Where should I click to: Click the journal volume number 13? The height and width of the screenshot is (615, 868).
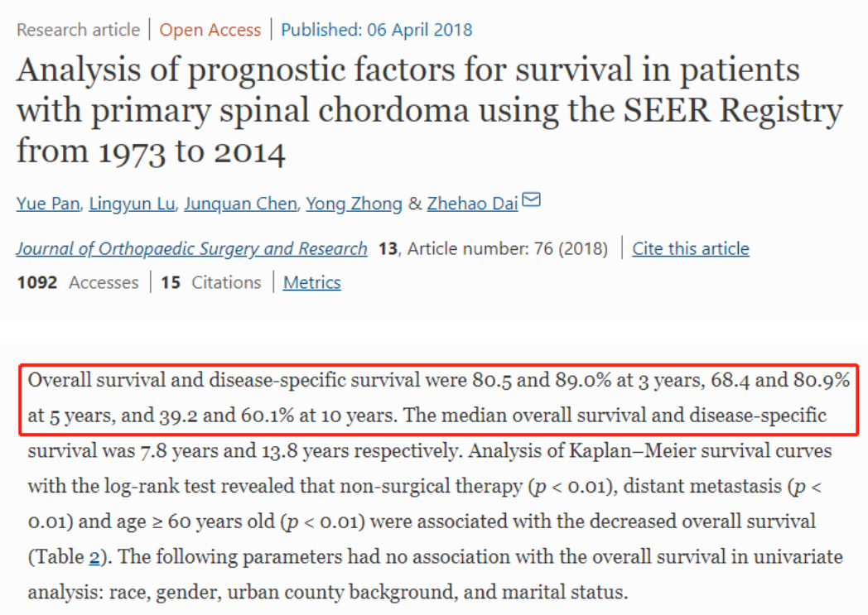(x=387, y=248)
